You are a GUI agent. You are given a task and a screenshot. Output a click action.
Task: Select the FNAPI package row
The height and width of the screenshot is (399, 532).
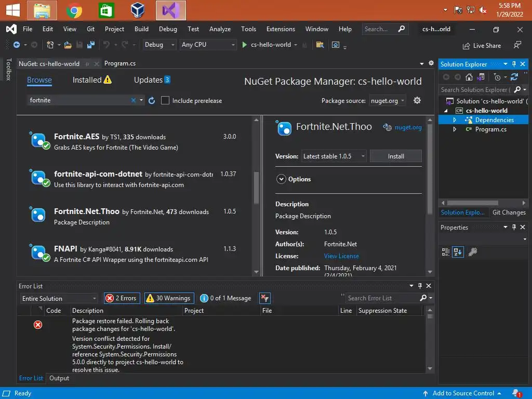point(136,254)
